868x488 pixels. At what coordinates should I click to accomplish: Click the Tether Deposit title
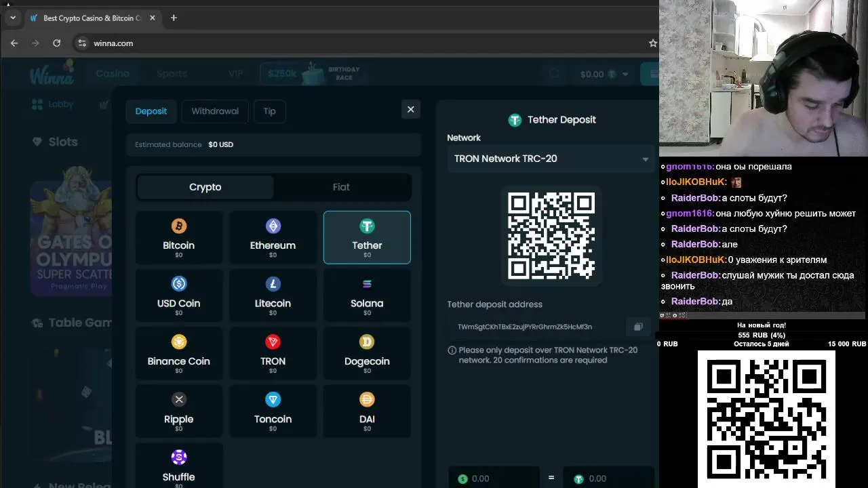pos(561,120)
